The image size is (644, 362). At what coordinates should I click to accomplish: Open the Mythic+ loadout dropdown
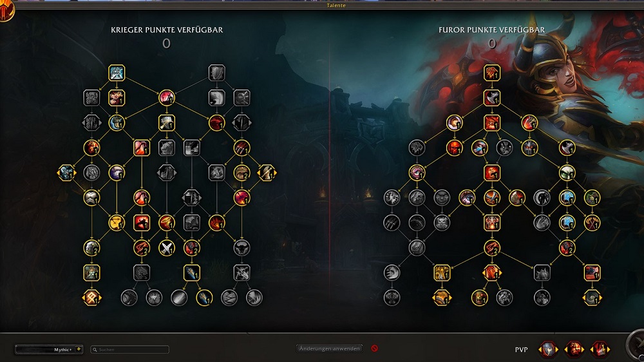pos(49,349)
